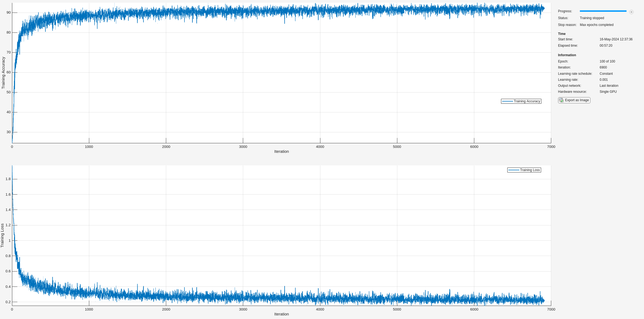Click the 'Constant' learning rate schedule value
Screen dimensions: 644x319
coord(606,74)
